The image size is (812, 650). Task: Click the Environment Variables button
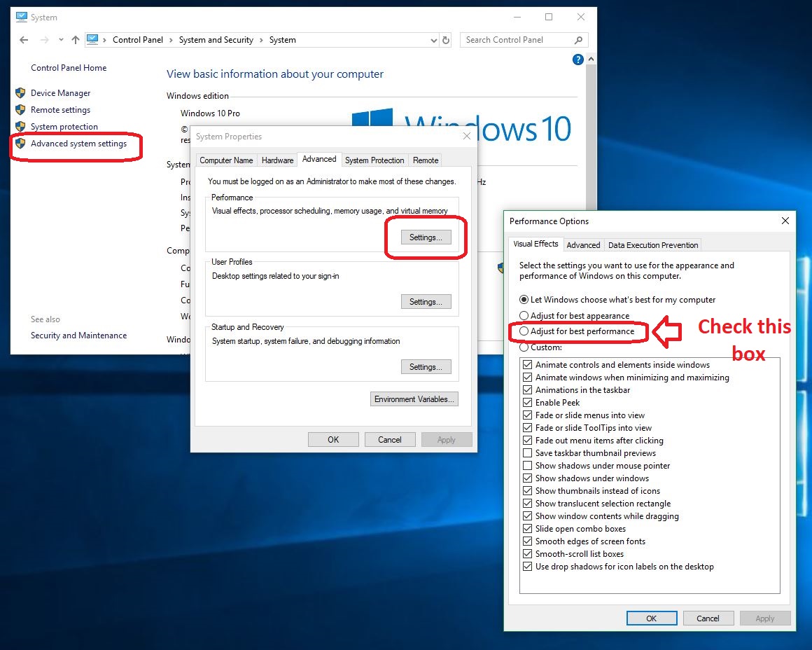[x=414, y=399]
